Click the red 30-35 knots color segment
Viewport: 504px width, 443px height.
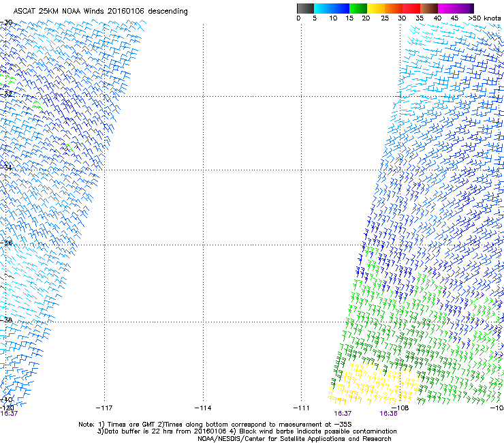(x=411, y=8)
